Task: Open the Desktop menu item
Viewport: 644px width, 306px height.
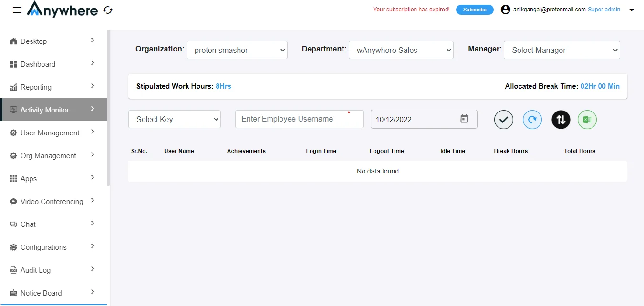Action: point(53,41)
